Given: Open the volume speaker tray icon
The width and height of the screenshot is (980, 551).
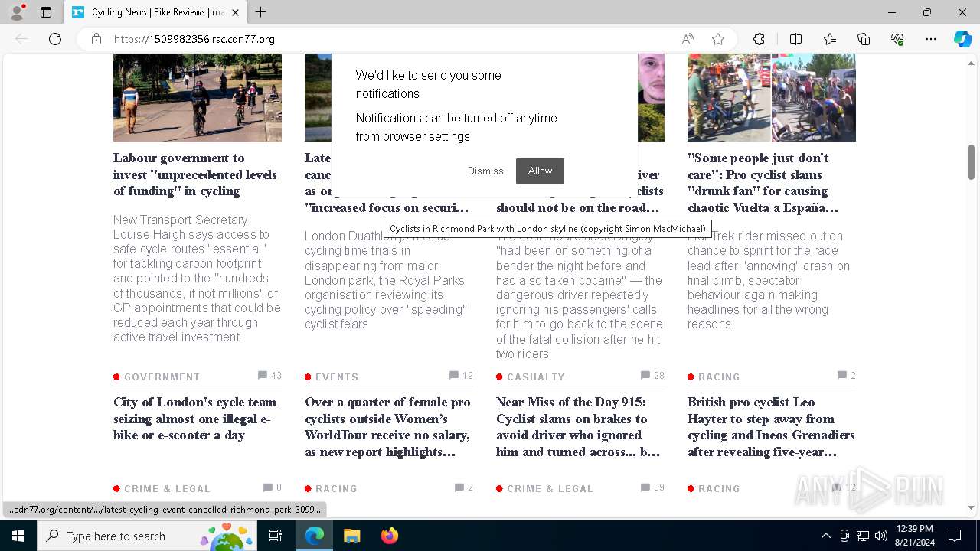Looking at the screenshot, I should (881, 536).
